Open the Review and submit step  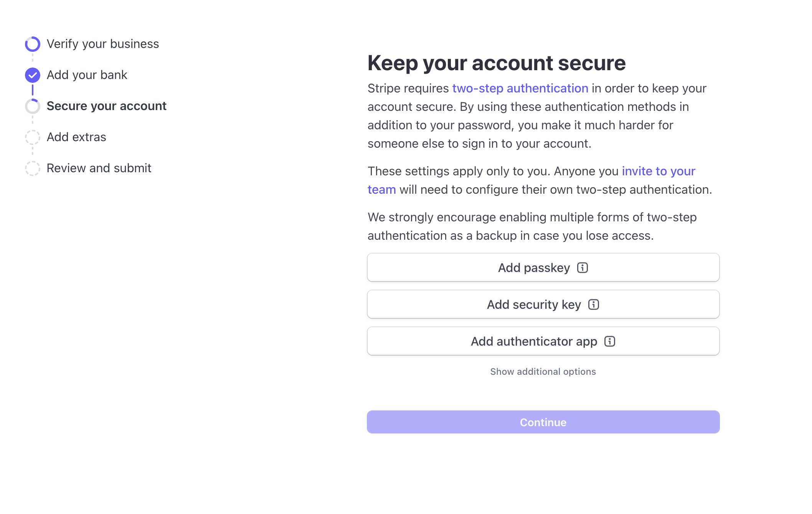99,168
